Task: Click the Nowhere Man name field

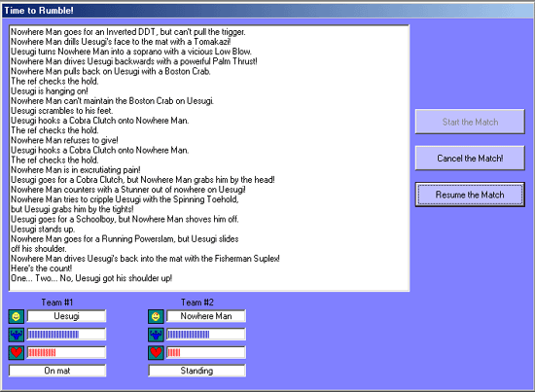Action: pos(206,316)
